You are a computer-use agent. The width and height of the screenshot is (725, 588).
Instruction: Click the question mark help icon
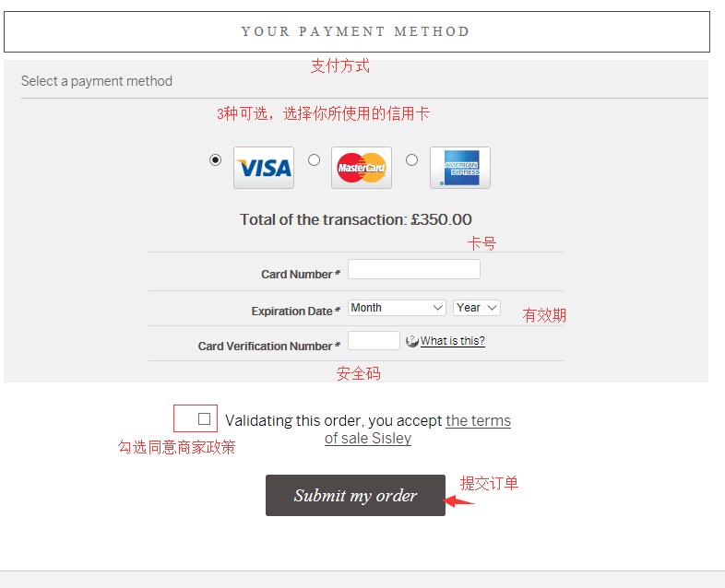pos(412,341)
